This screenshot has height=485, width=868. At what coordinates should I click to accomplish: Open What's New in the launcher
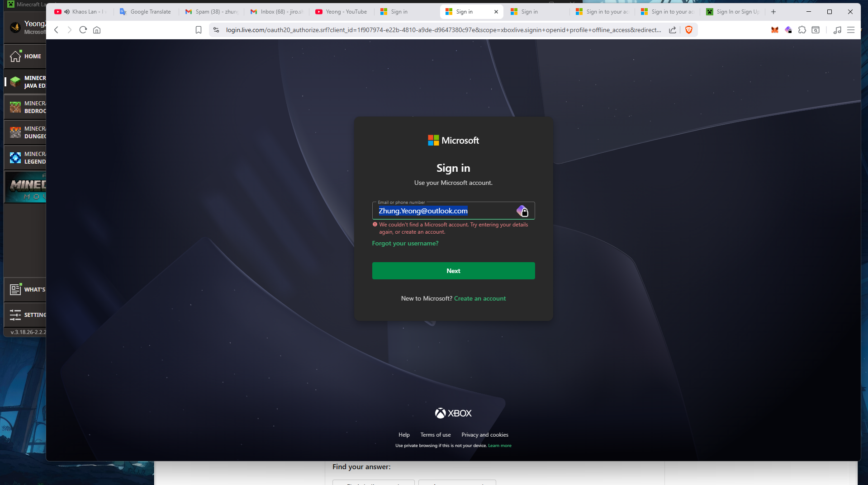(x=27, y=290)
